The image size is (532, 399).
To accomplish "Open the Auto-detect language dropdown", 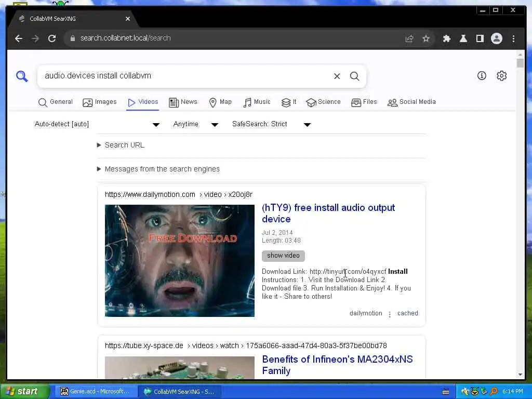I will click(97, 124).
